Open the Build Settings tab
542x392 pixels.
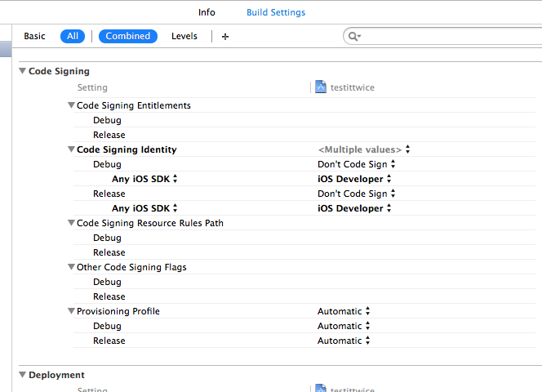coord(276,12)
